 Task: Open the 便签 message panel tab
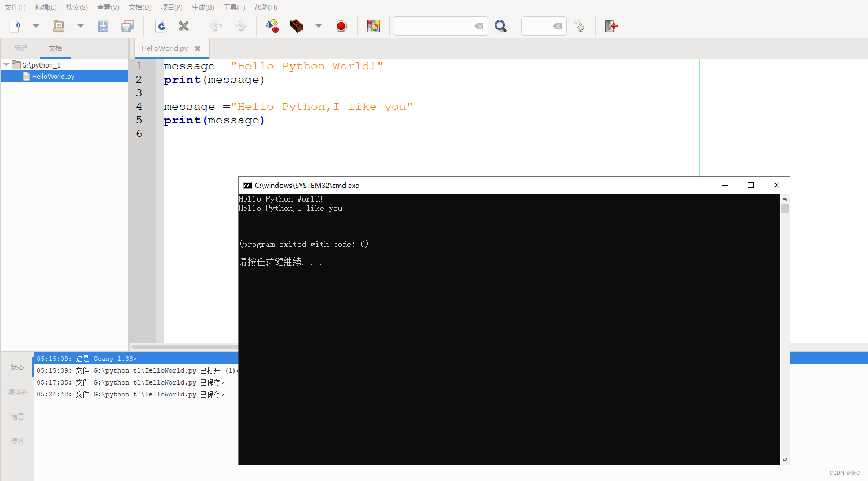pyautogui.click(x=17, y=442)
